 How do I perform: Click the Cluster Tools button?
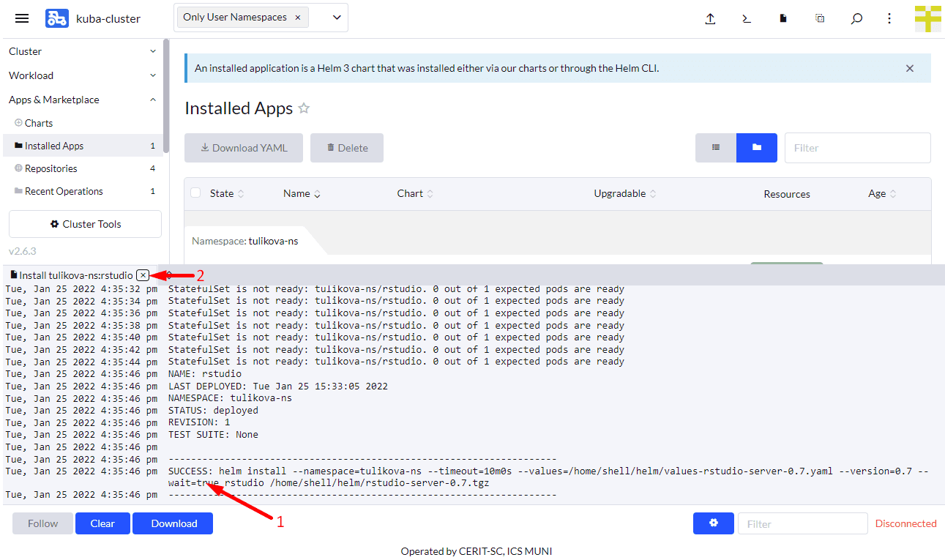click(85, 224)
